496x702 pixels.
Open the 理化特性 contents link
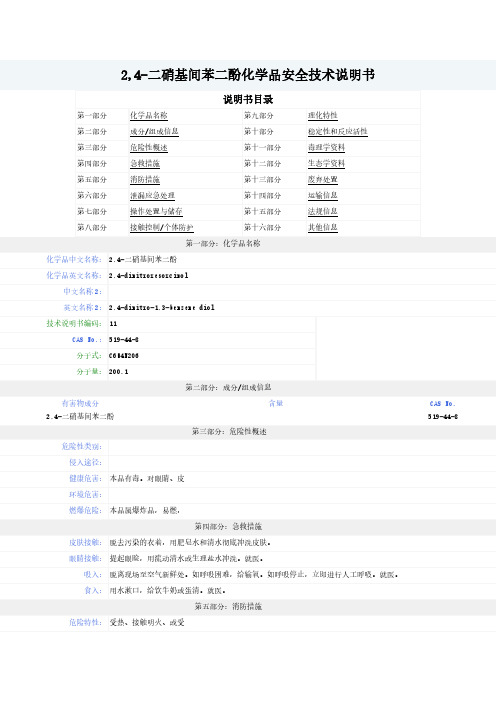point(323,116)
